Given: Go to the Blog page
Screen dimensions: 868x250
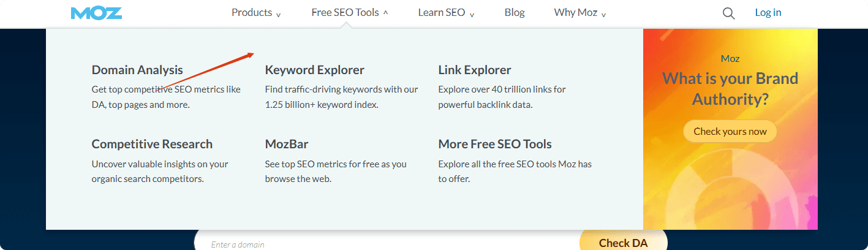Looking at the screenshot, I should point(515,13).
